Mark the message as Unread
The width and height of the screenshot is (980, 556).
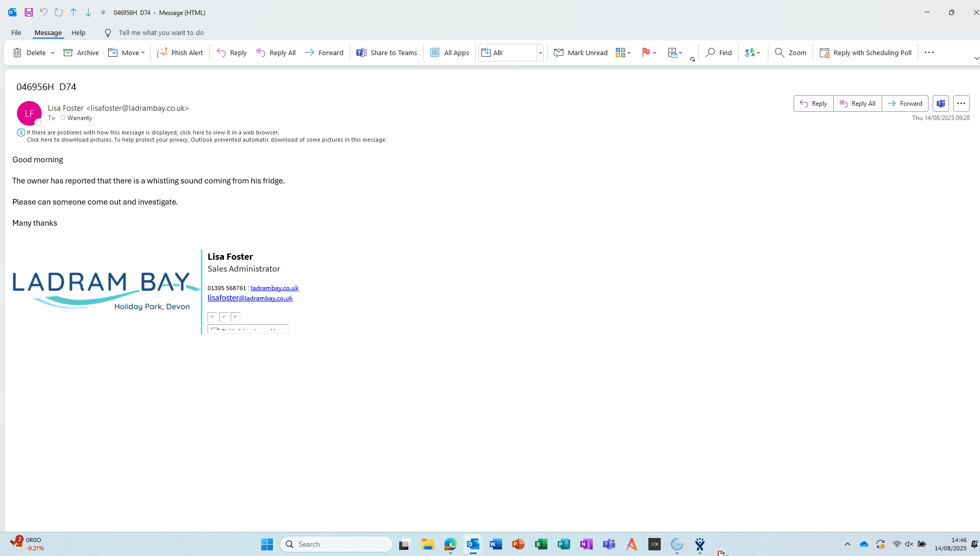tap(580, 53)
